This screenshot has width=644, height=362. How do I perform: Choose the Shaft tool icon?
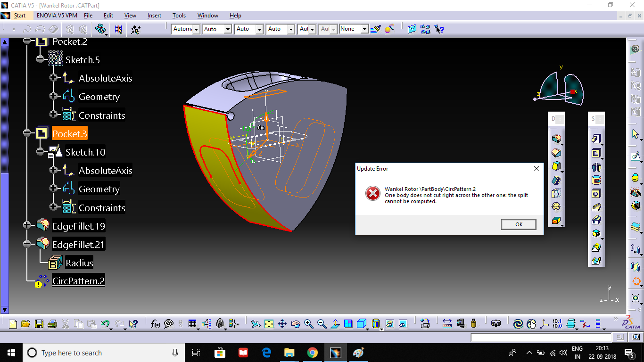pos(596,167)
